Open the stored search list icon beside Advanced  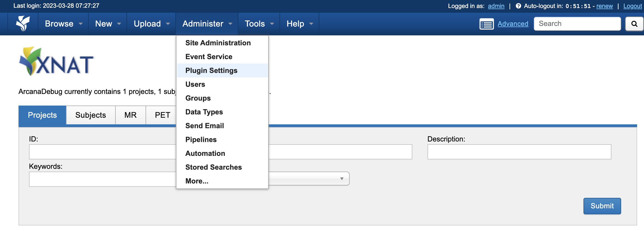(x=487, y=24)
